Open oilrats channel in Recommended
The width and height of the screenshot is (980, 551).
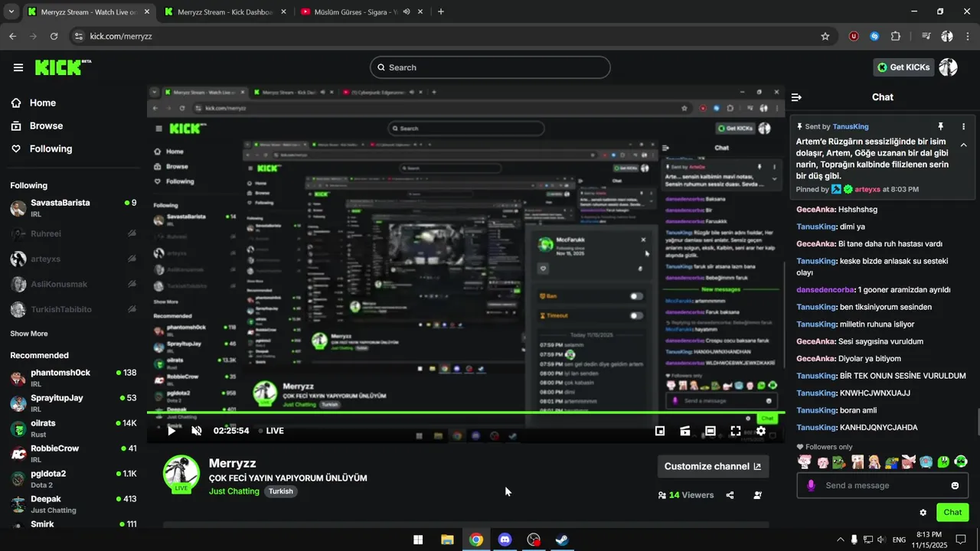point(73,428)
